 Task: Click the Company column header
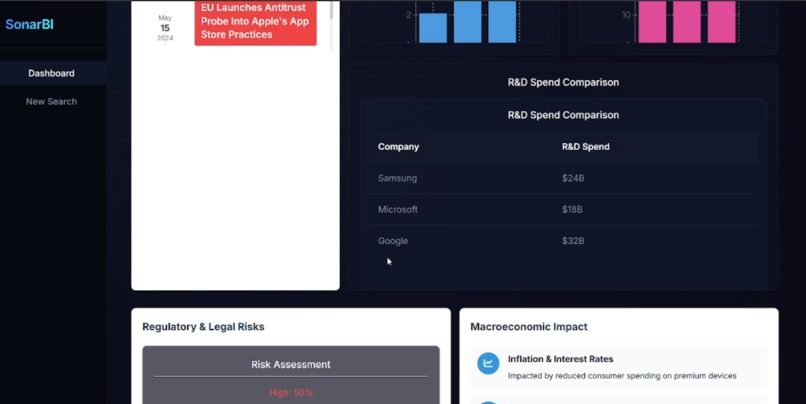[x=398, y=146]
